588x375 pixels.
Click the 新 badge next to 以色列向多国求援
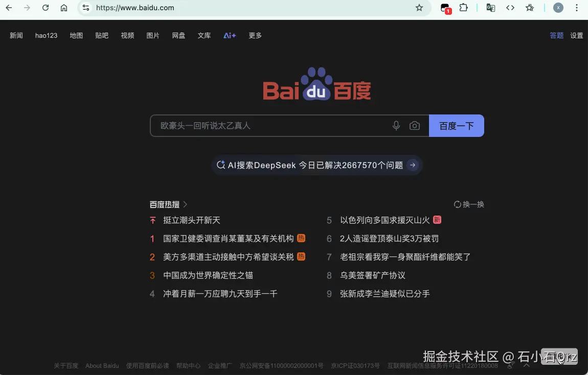pyautogui.click(x=437, y=220)
